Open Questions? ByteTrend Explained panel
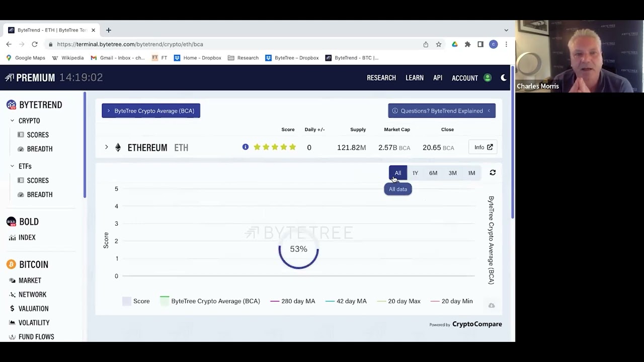The width and height of the screenshot is (644, 362). click(442, 111)
